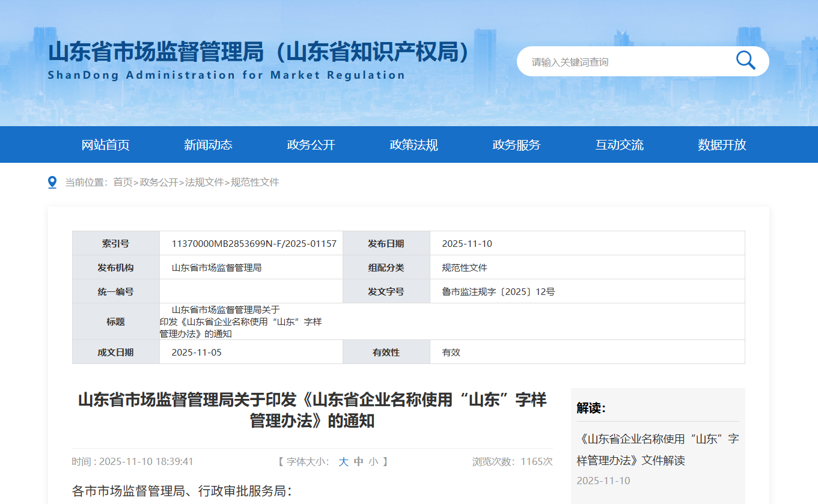Click the 规范性文件 breadcrumb link
818x504 pixels.
click(x=255, y=182)
